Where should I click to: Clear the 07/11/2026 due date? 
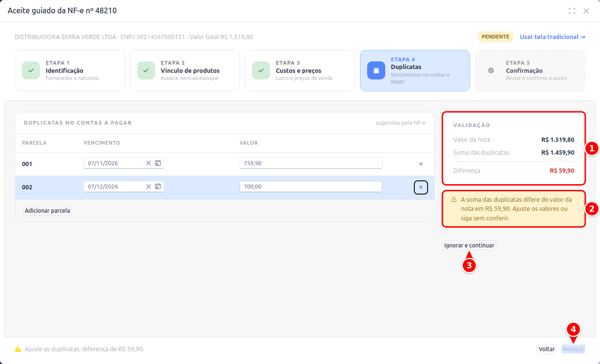tap(149, 163)
